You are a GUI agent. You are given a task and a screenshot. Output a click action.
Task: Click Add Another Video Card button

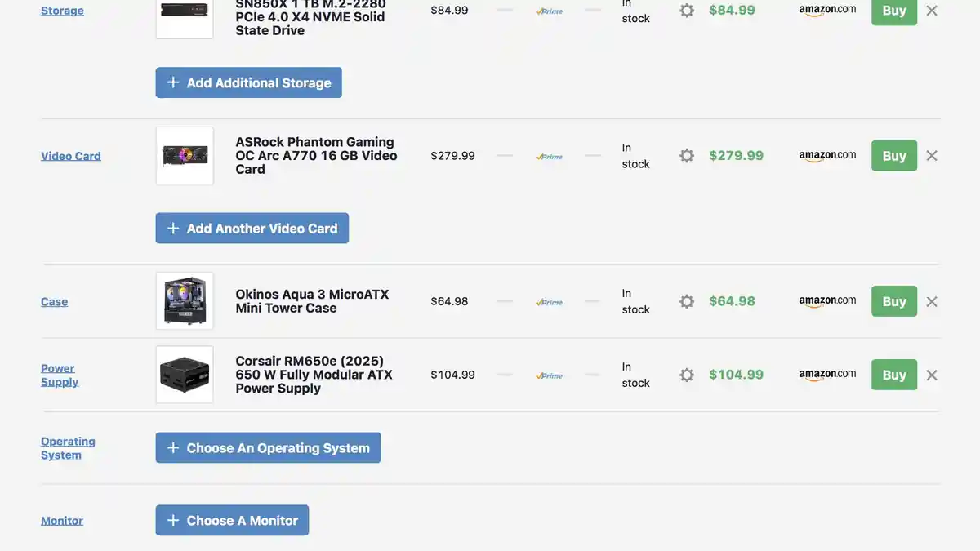pos(252,229)
